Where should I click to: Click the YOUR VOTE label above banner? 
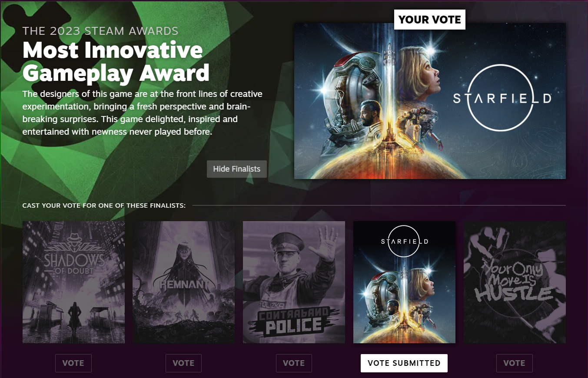click(x=430, y=20)
